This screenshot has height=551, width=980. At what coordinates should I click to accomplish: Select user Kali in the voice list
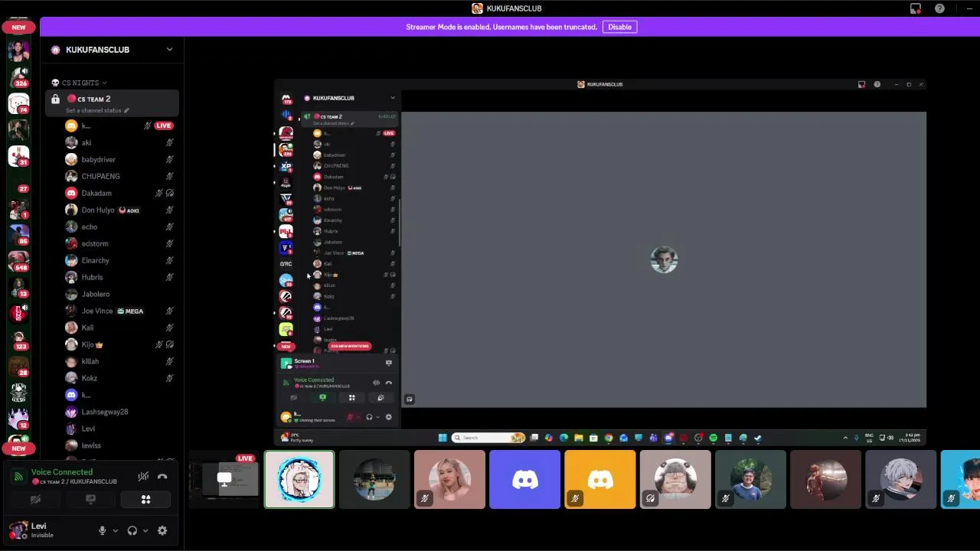(120, 328)
